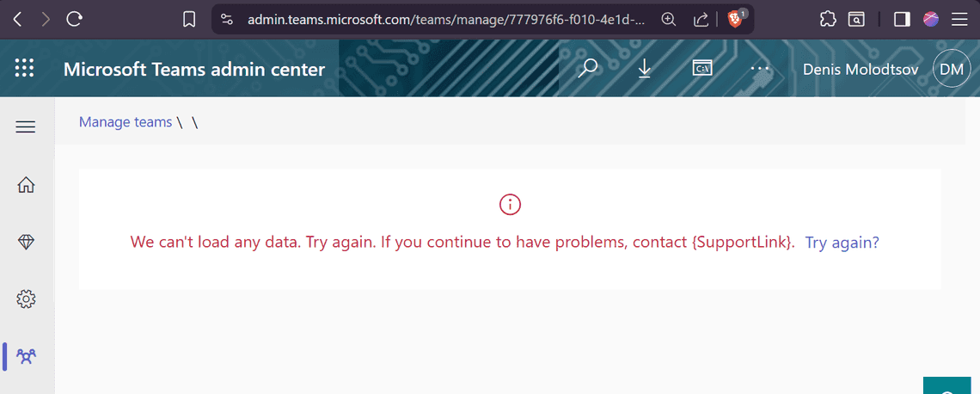Toggle the browser sidebar panel

[x=902, y=19]
